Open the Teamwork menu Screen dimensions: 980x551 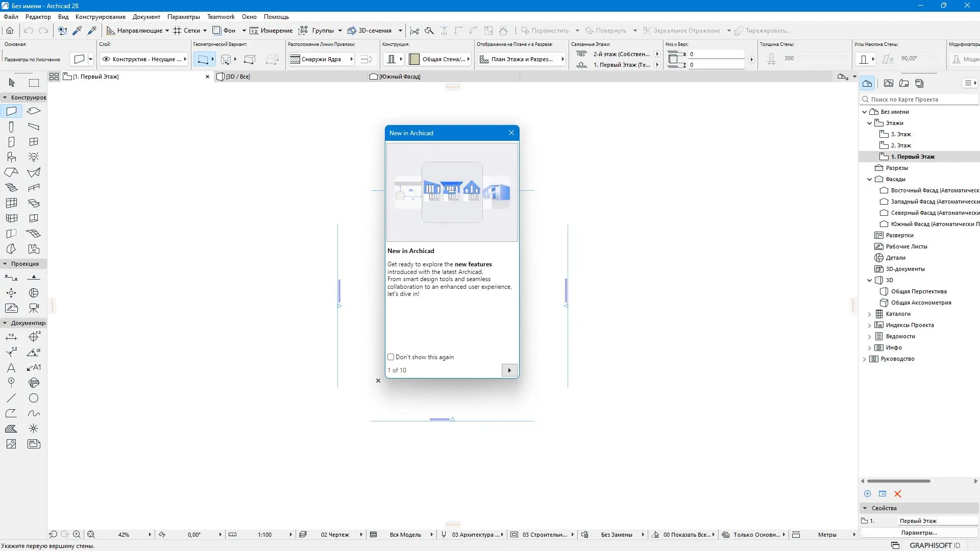tap(221, 17)
